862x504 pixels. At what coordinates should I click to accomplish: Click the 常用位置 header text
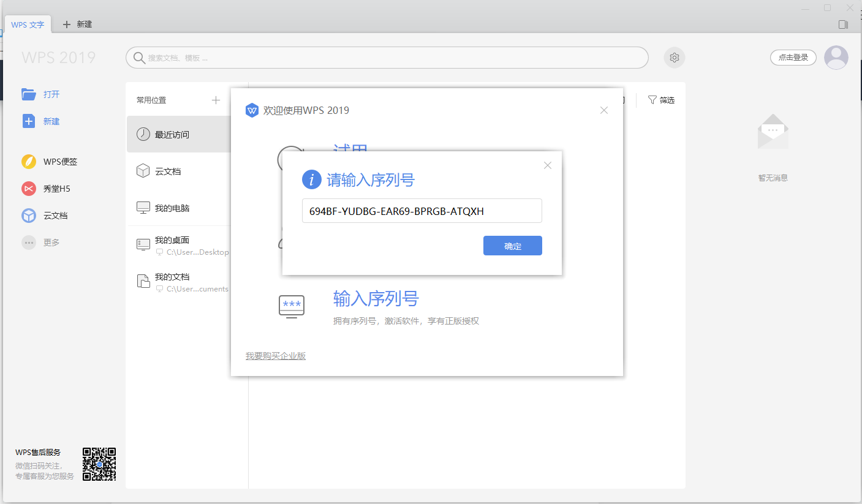(x=151, y=100)
